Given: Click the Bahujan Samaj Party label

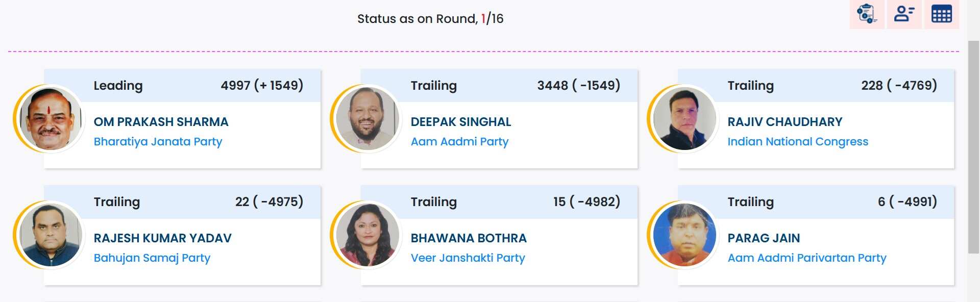Looking at the screenshot, I should [152, 258].
